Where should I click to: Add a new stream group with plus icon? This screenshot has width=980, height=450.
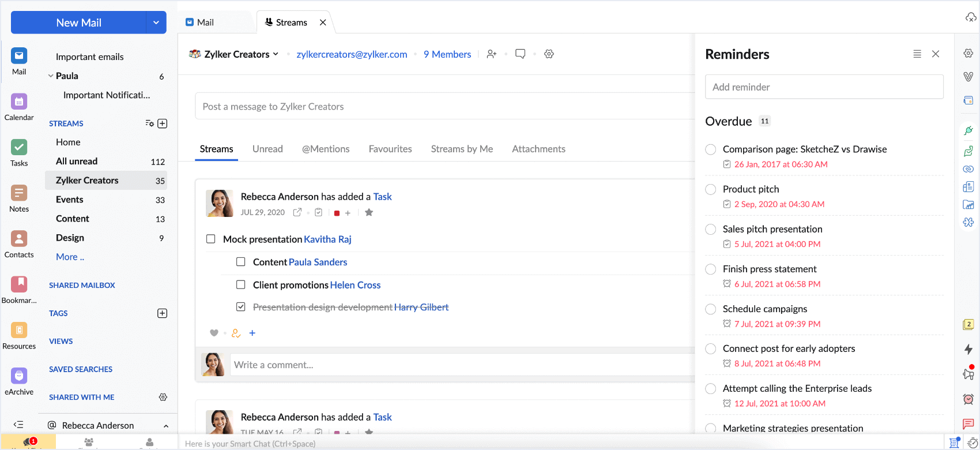(163, 123)
